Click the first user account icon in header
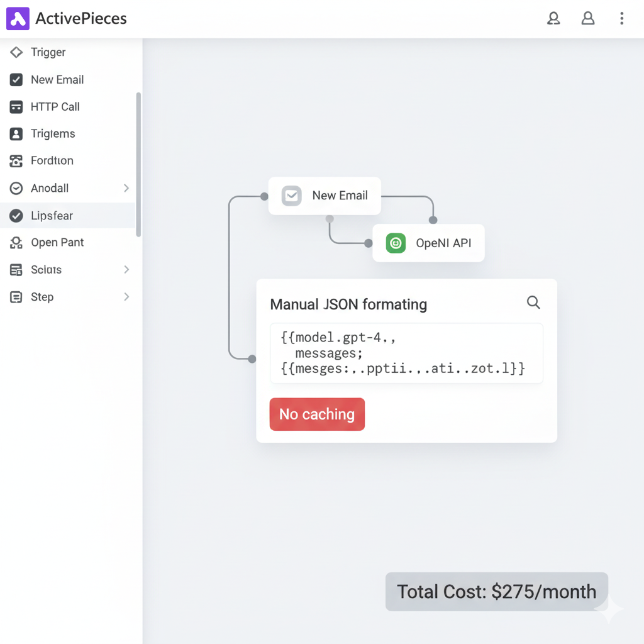The width and height of the screenshot is (644, 644). [x=553, y=18]
